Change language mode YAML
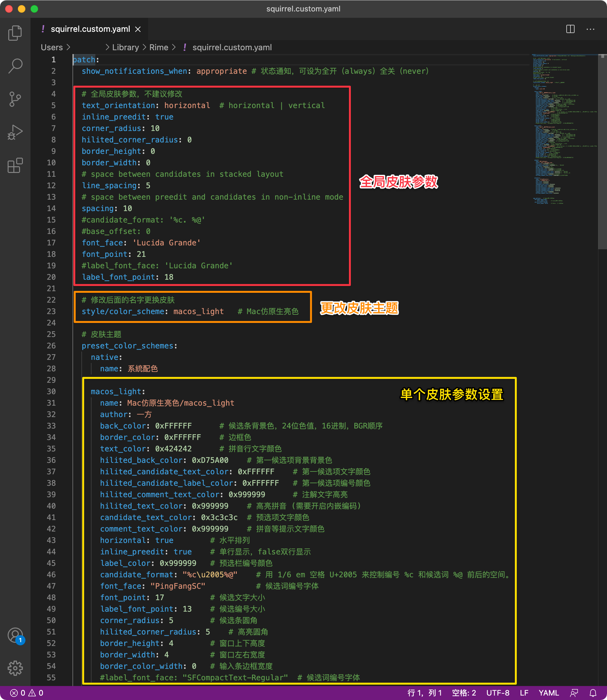 coord(549,693)
